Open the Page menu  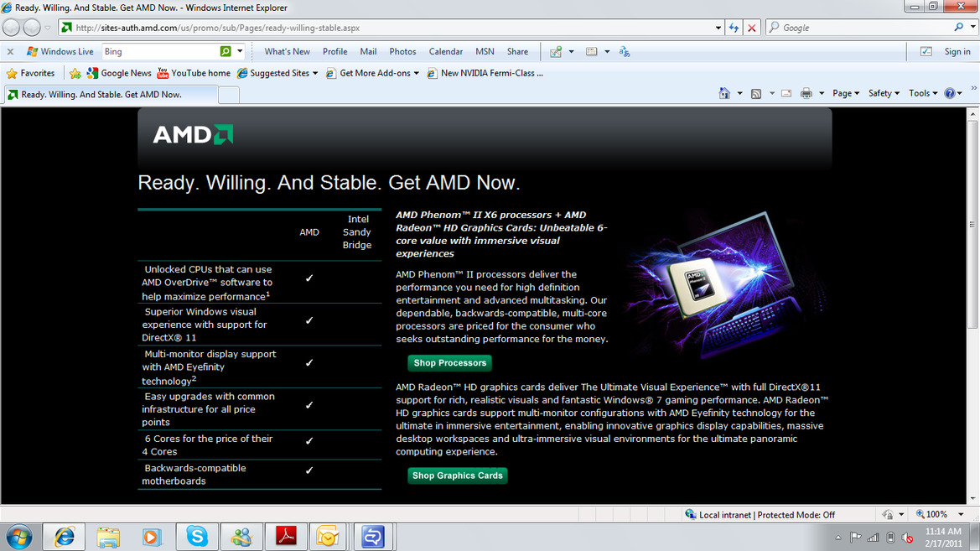(x=846, y=93)
